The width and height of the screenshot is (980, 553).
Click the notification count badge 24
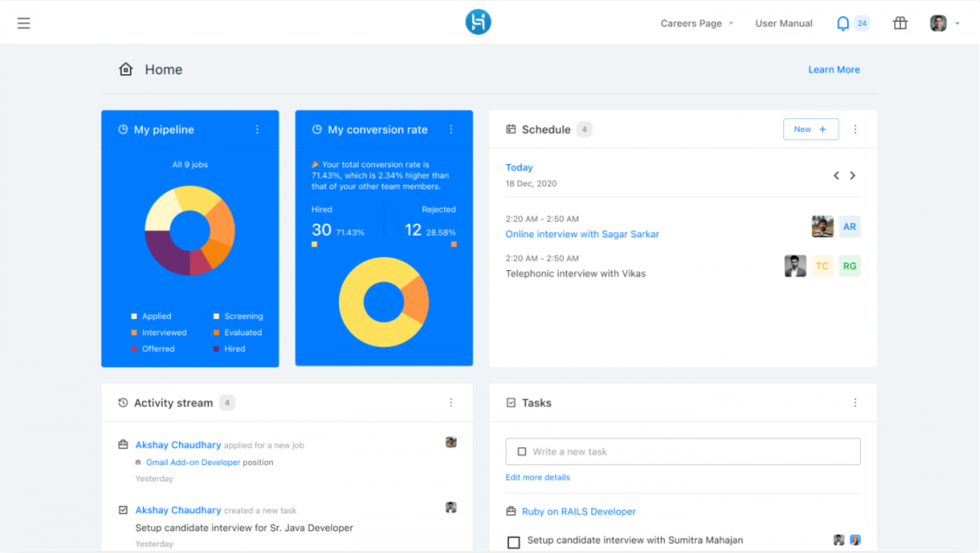862,23
